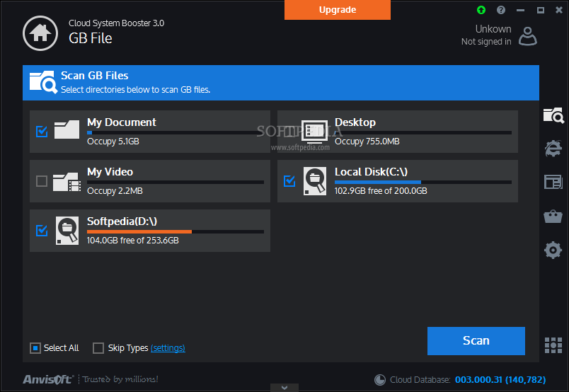Click the Occupy 755.0MB text
Image resolution: width=569 pixels, height=392 pixels.
tap(367, 142)
